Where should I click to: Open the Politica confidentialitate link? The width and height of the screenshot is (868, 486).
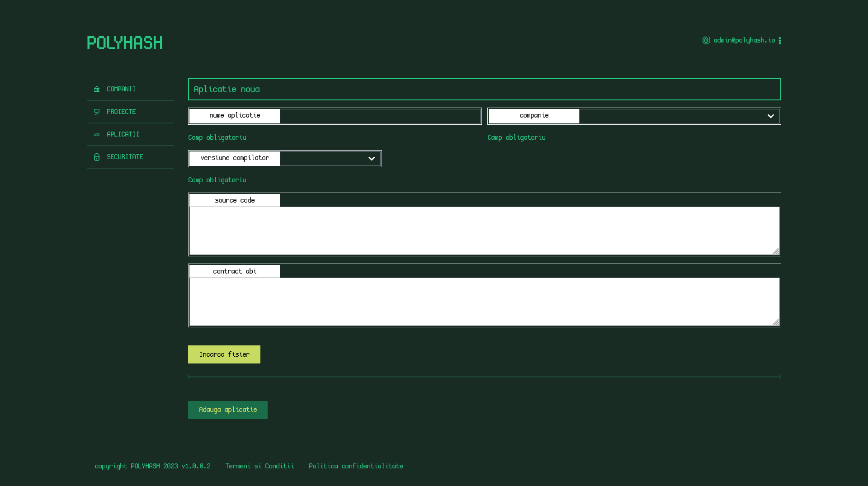pyautogui.click(x=356, y=466)
